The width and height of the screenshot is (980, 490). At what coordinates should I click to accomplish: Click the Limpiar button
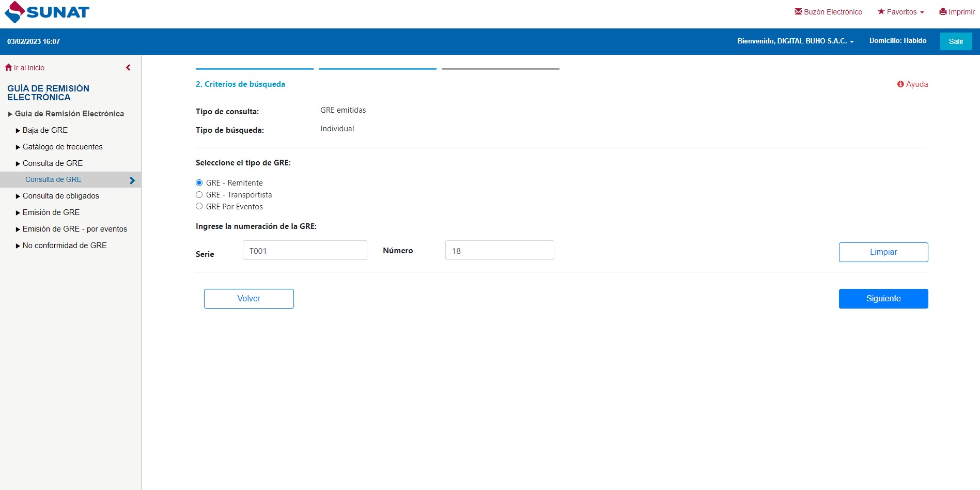point(883,252)
